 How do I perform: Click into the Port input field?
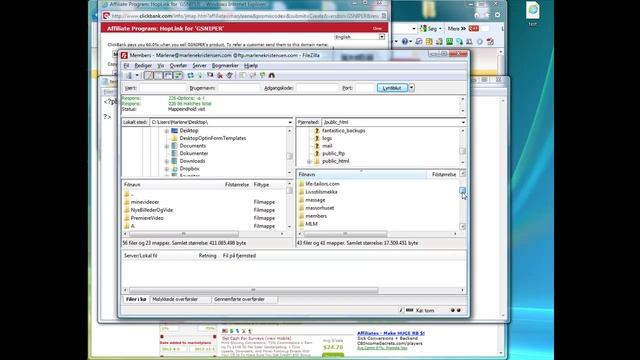coord(364,88)
